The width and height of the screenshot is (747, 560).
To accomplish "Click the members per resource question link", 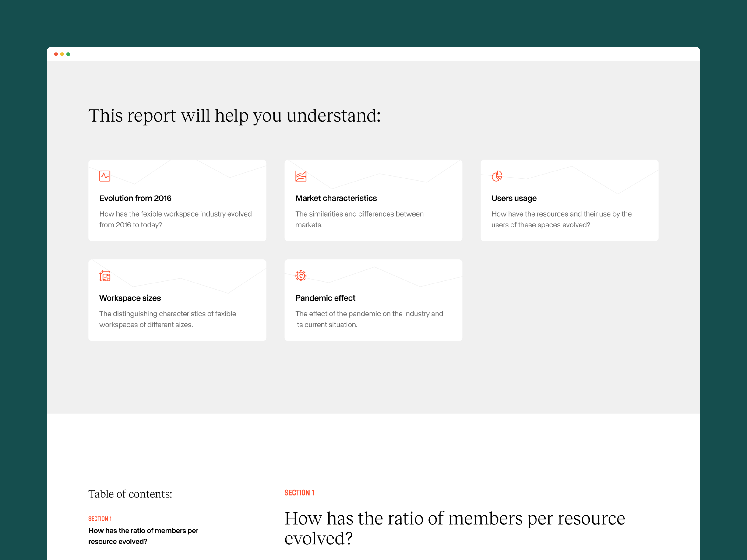I will (143, 536).
